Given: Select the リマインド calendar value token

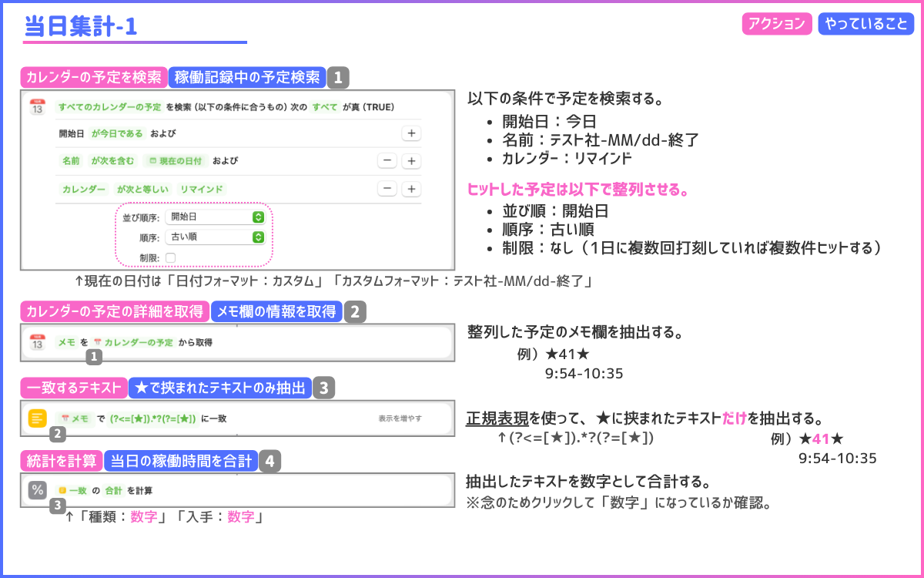Looking at the screenshot, I should (201, 189).
